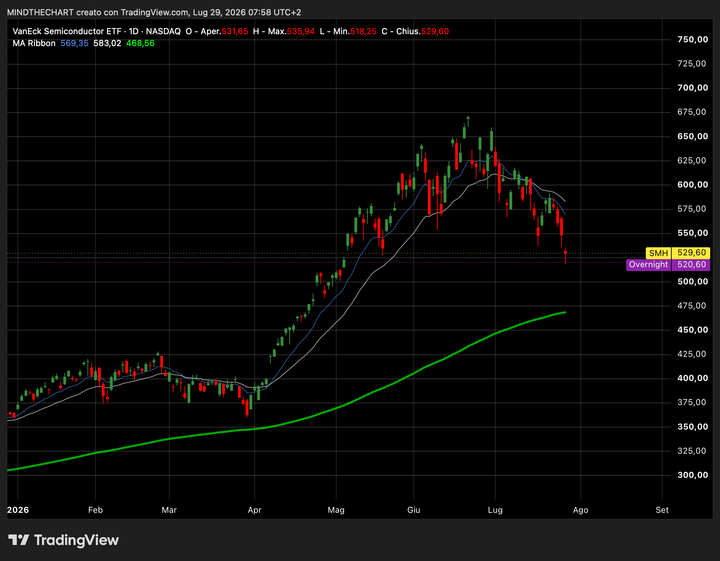Screen dimensions: 720x561
Task: Click the MINDTHECHART watermark text at top
Action: click(40, 12)
